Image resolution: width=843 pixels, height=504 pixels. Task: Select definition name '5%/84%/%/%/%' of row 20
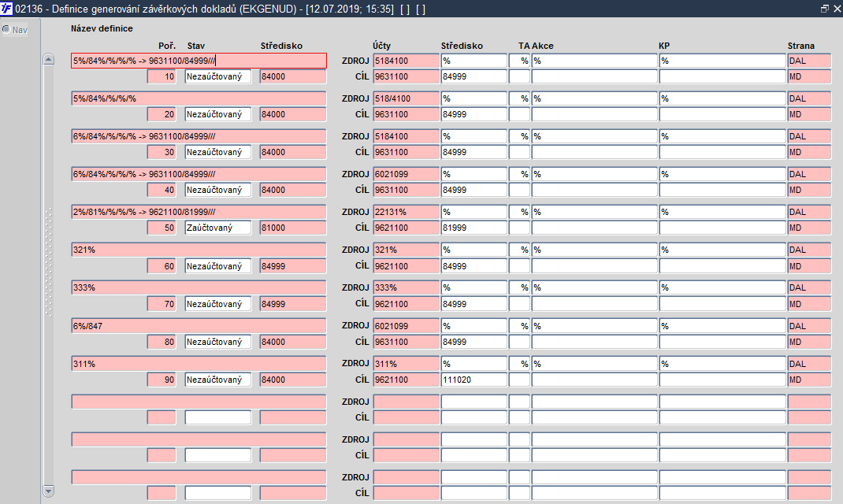[199, 98]
